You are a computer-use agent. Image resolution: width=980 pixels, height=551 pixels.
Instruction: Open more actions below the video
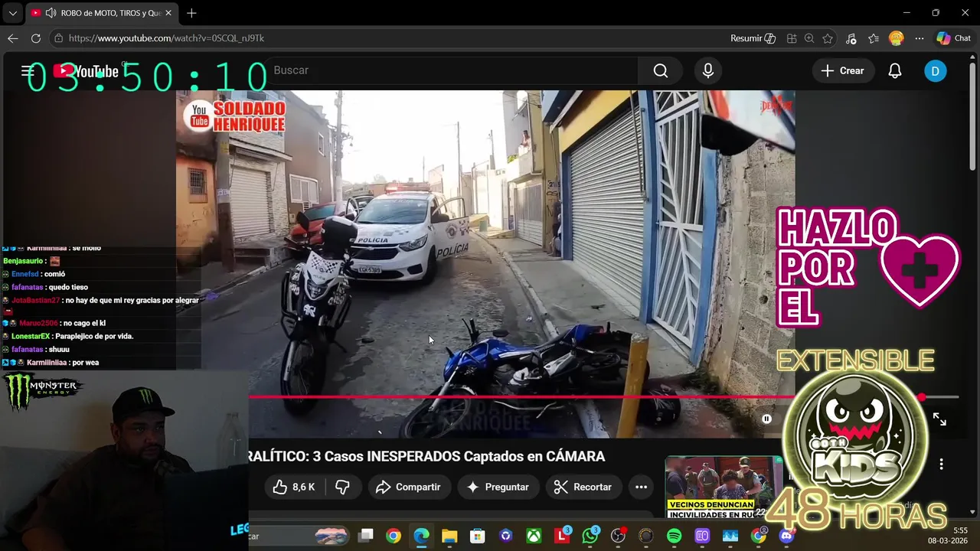point(642,487)
